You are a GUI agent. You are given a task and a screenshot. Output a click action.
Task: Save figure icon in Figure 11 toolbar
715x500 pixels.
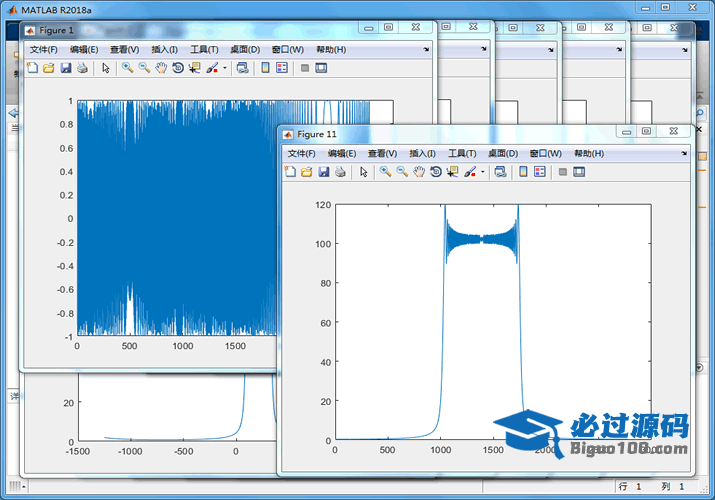(x=324, y=172)
